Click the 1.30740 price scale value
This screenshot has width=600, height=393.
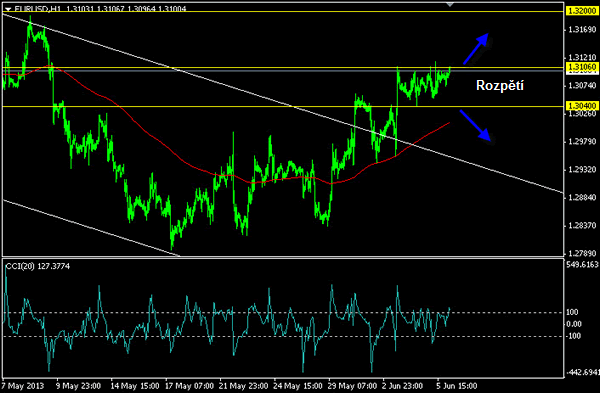coord(582,85)
